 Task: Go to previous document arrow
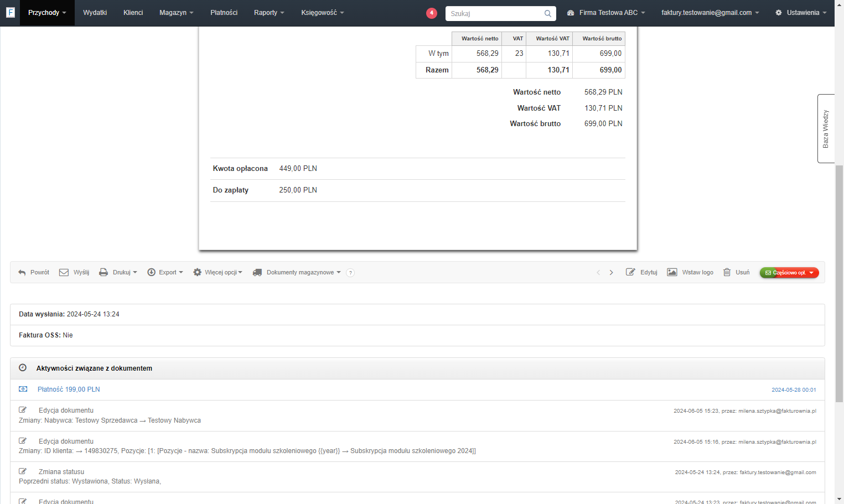[598, 272]
